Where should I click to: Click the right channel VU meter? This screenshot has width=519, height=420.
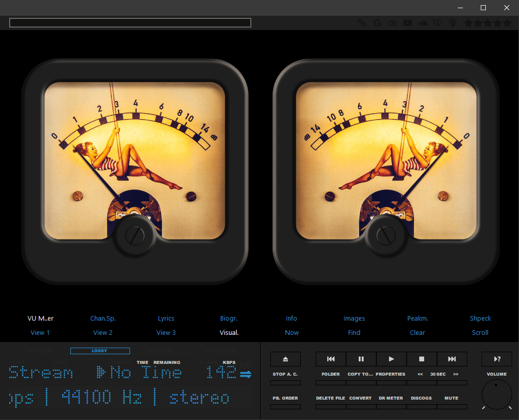(x=386, y=172)
